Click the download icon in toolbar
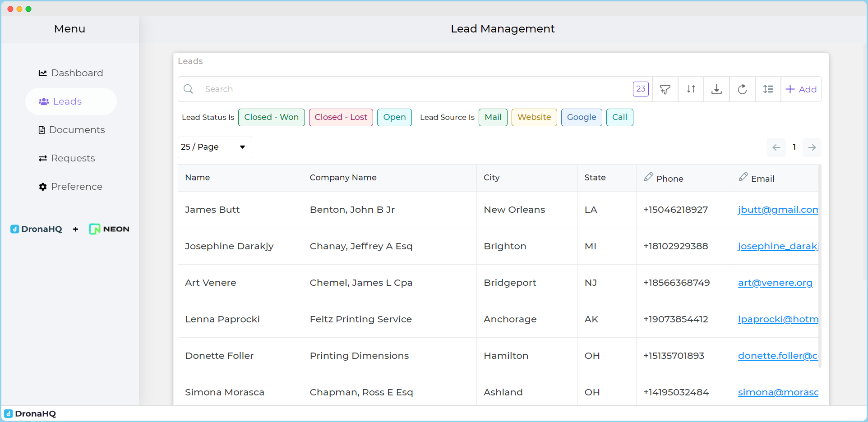The height and width of the screenshot is (422, 868). point(716,89)
